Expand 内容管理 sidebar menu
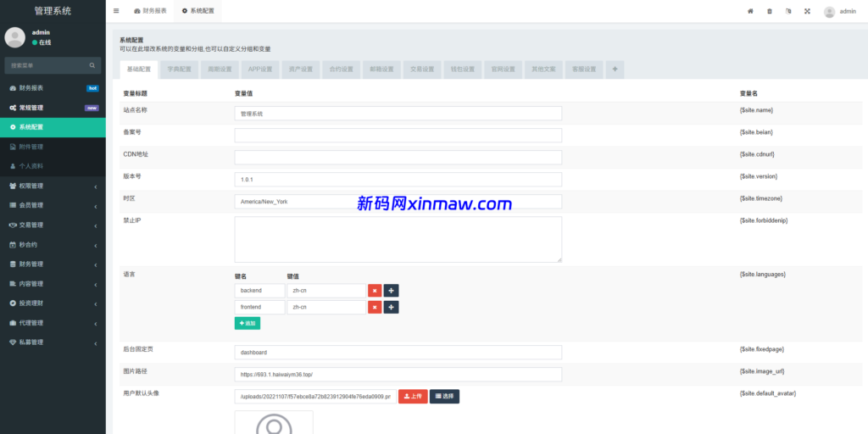The image size is (868, 434). [53, 284]
